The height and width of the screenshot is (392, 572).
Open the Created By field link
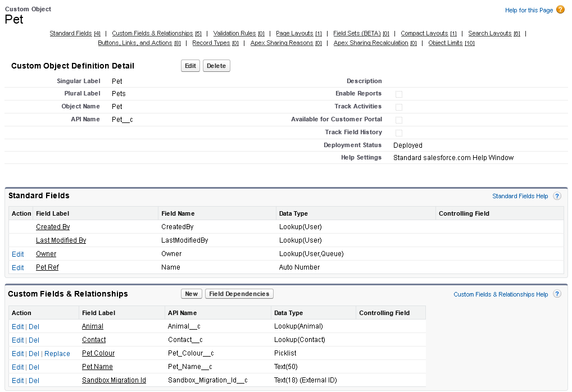53,227
